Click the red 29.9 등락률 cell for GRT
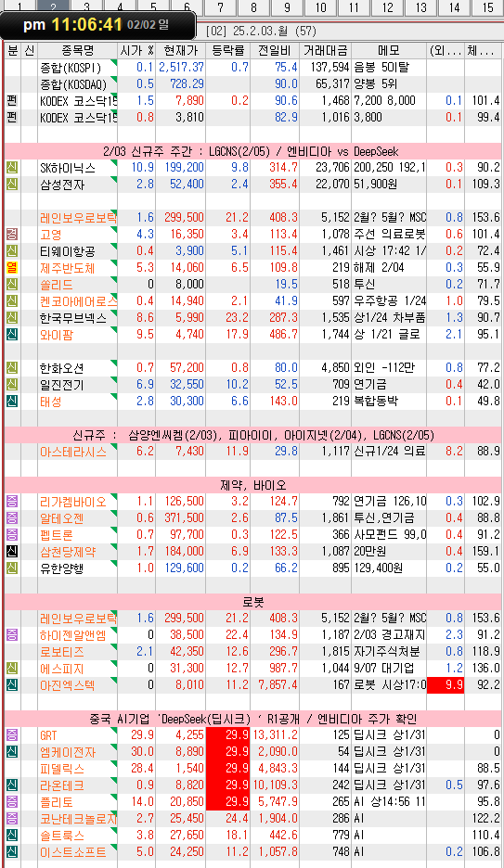Screen dimensions: 504x868 [228, 734]
